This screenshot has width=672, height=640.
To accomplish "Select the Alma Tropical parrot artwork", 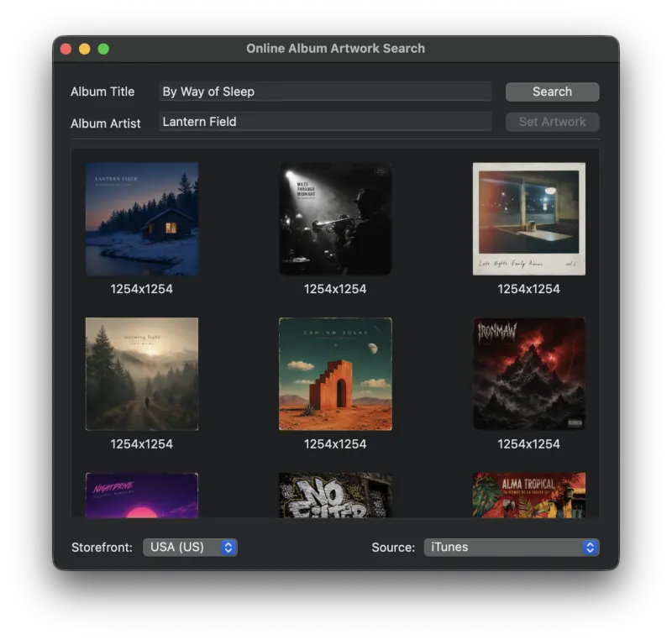I will (529, 496).
